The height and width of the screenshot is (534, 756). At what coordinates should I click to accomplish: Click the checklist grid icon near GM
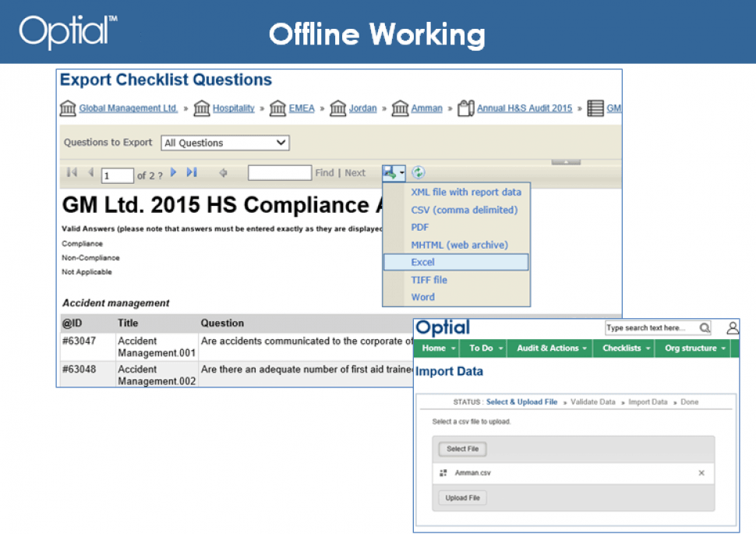pos(595,108)
